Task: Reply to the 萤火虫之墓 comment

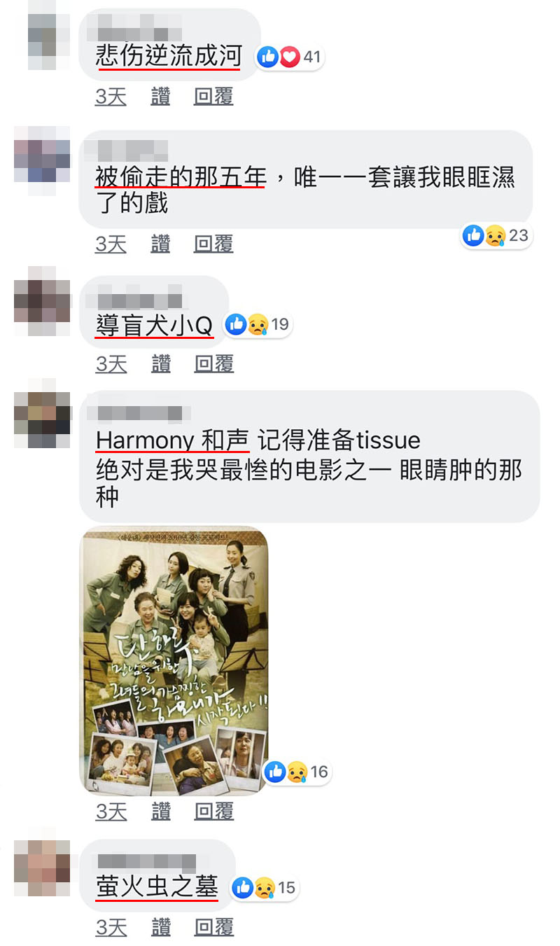Action: [213, 928]
